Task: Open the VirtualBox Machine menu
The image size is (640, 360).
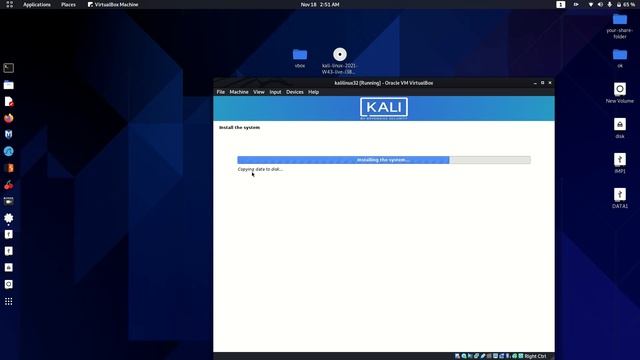Action: tap(239, 92)
